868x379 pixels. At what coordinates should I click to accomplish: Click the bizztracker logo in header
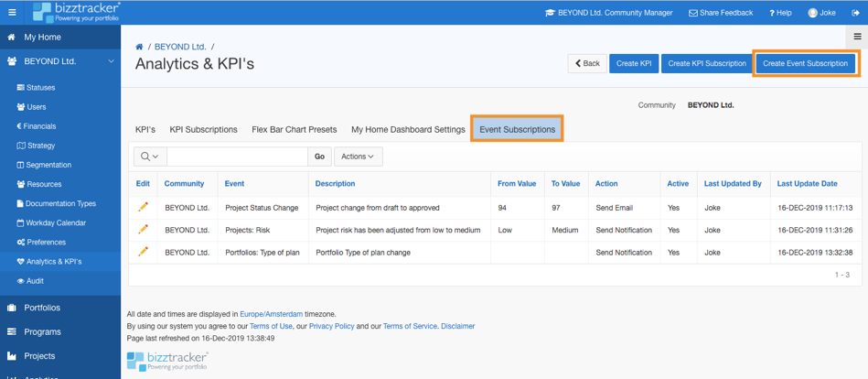77,12
